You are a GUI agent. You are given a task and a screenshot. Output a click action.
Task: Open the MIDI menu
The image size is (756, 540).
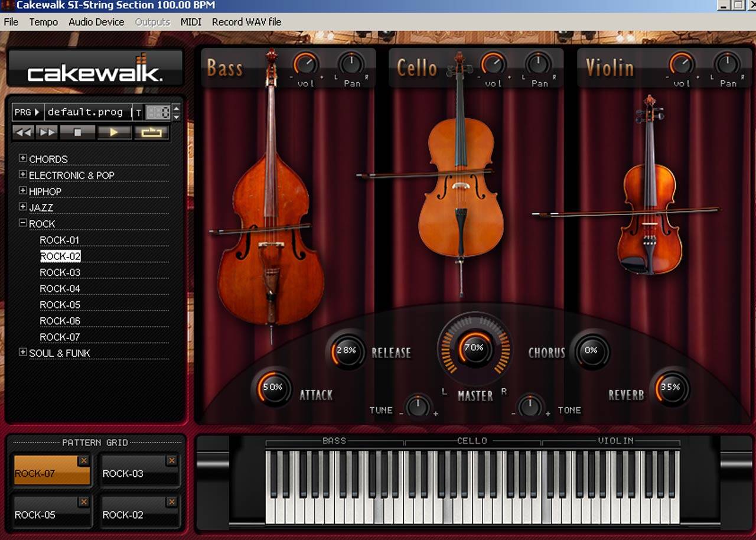(191, 22)
